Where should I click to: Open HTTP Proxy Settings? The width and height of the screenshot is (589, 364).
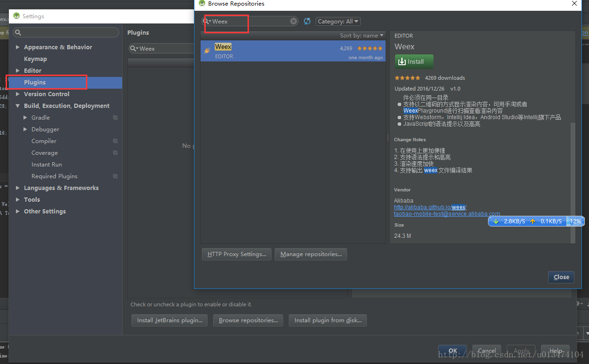coord(237,254)
